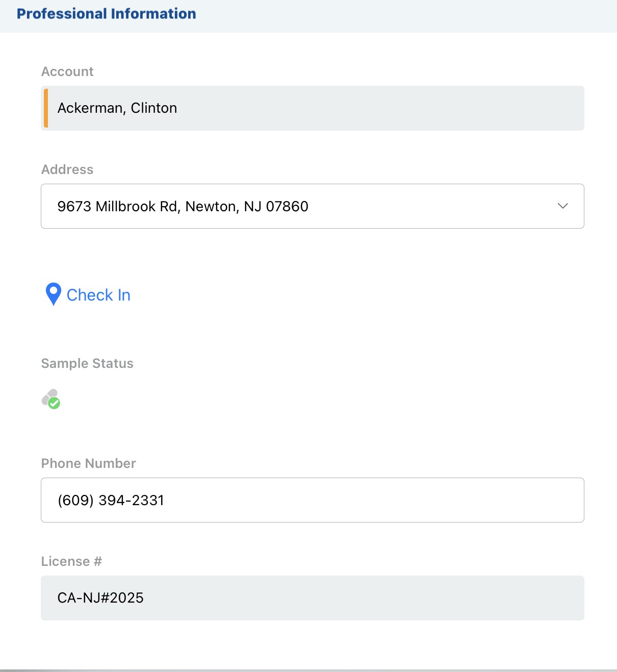The width and height of the screenshot is (617, 672).
Task: Click the License # label
Action: click(x=71, y=561)
